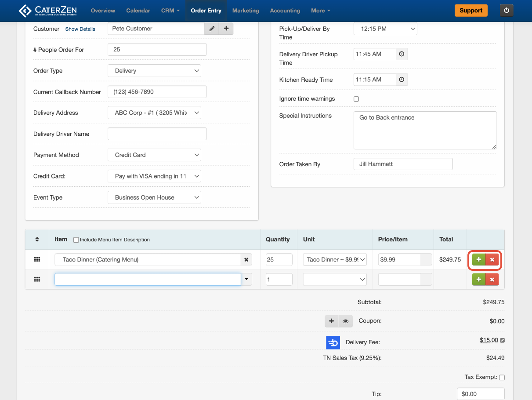Image resolution: width=532 pixels, height=400 pixels.
Task: Add a row after Taco Dinner with green plus
Action: coord(479,260)
